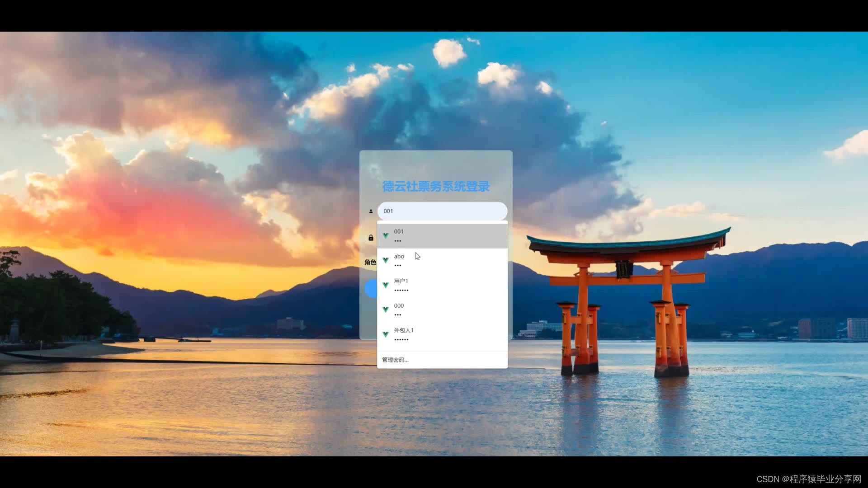This screenshot has height=488, width=868.
Task: Click the user silhouette icon by username field
Action: pyautogui.click(x=371, y=211)
